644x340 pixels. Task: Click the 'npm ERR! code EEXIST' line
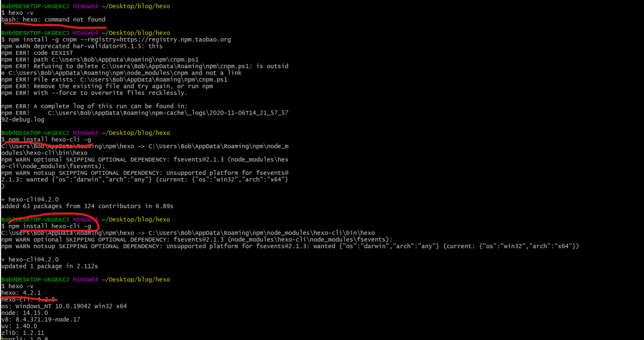point(37,53)
